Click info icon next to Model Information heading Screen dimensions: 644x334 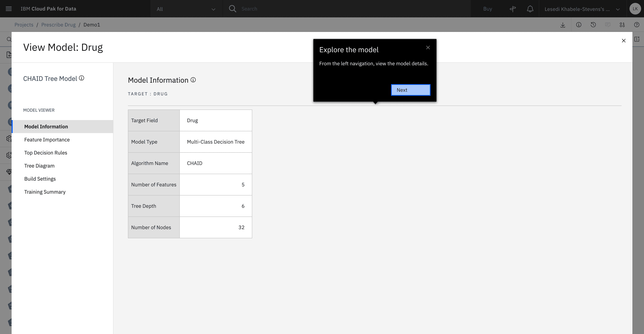tap(193, 80)
